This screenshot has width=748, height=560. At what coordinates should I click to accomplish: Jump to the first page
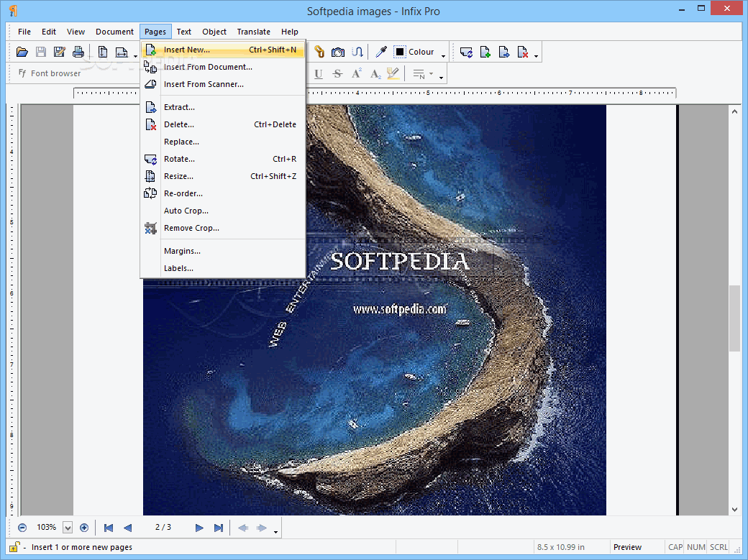[x=109, y=528]
